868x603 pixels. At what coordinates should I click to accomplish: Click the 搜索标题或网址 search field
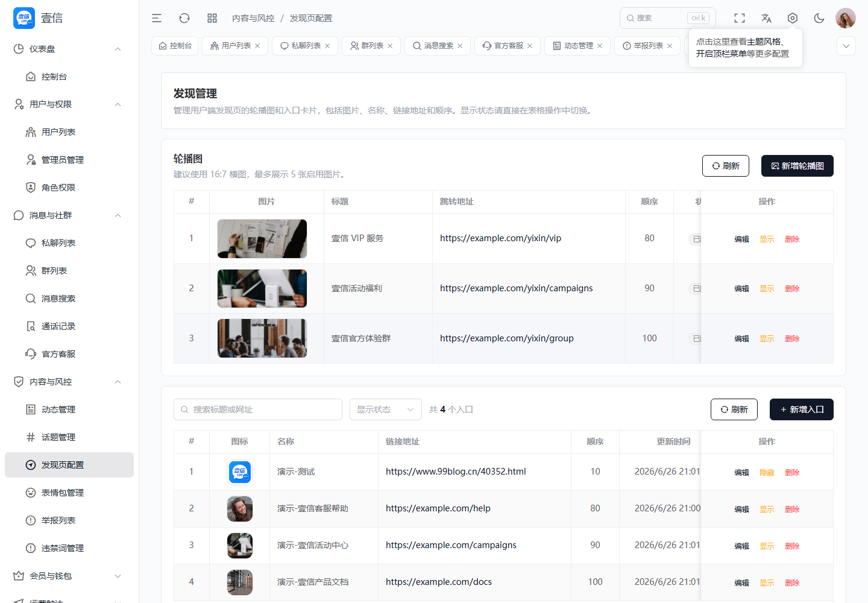pos(258,409)
